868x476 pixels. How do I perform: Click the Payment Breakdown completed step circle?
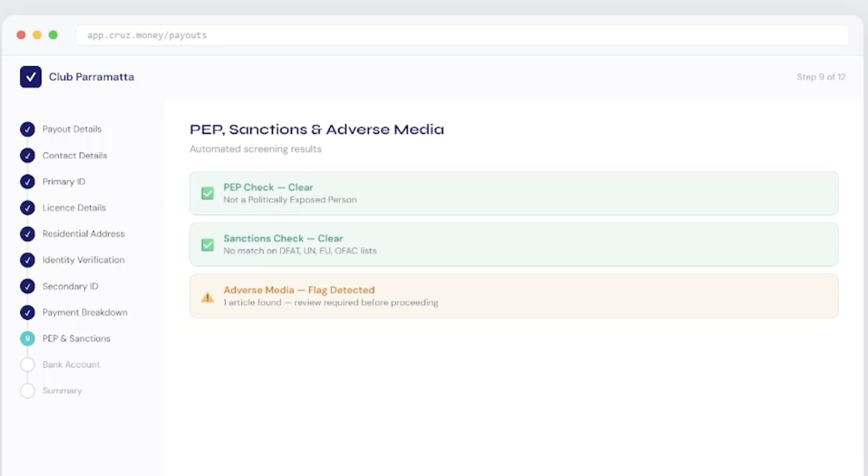pos(27,313)
